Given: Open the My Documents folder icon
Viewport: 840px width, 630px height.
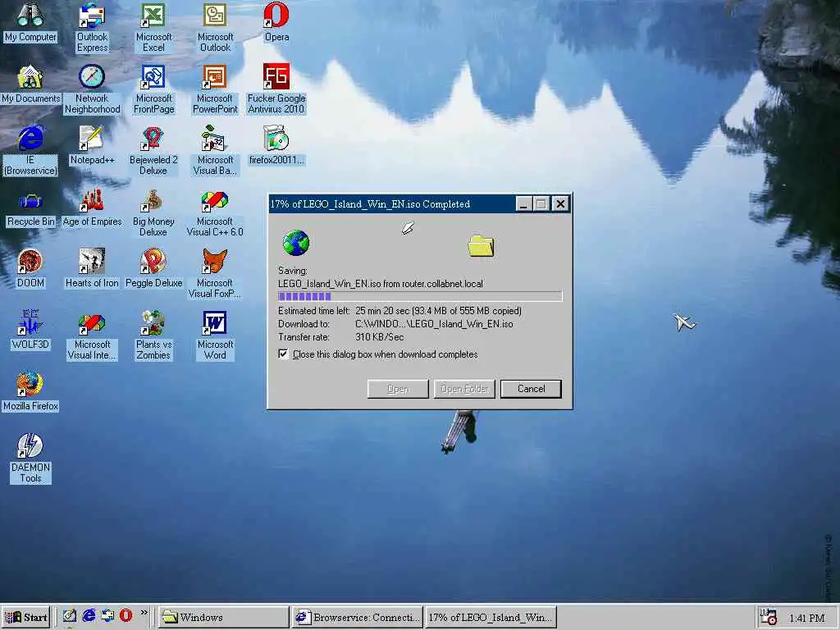Looking at the screenshot, I should pos(30,84).
